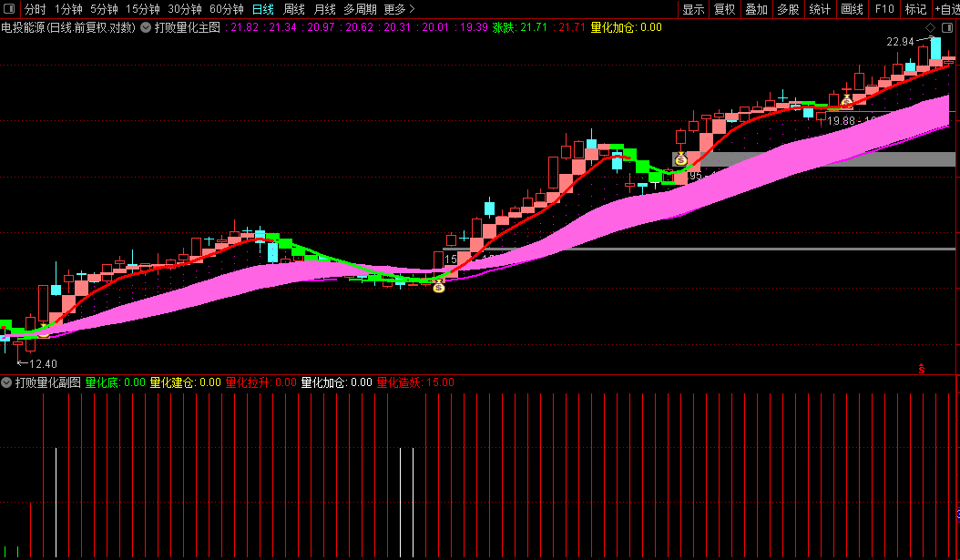Click the 20.97 indicator value
Screen dimensions: 960x560
point(322,27)
